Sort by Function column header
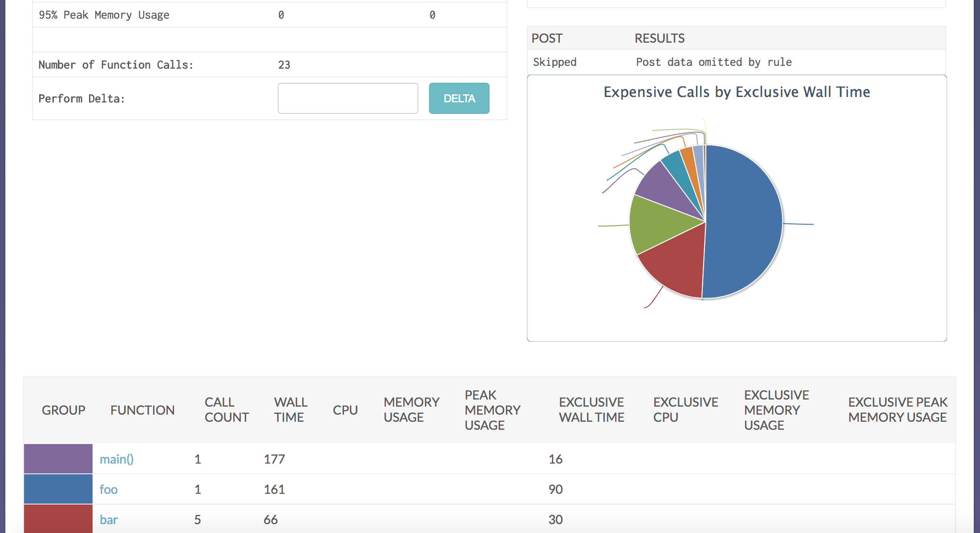 pyautogui.click(x=142, y=410)
